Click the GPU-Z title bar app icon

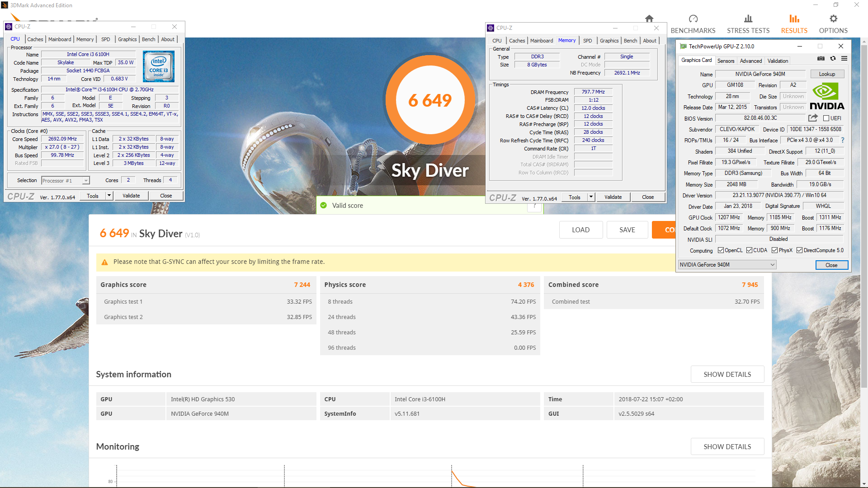click(683, 47)
